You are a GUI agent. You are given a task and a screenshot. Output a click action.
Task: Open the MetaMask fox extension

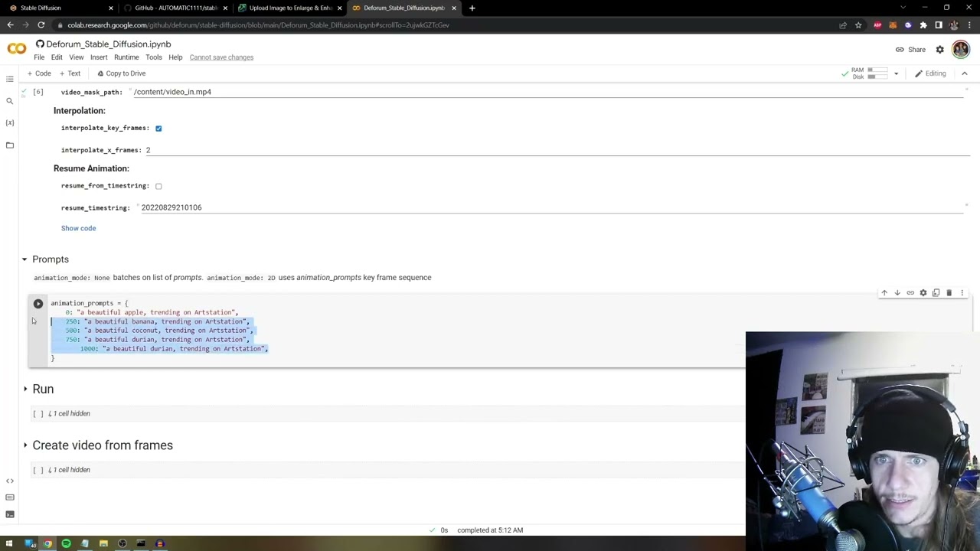(893, 25)
